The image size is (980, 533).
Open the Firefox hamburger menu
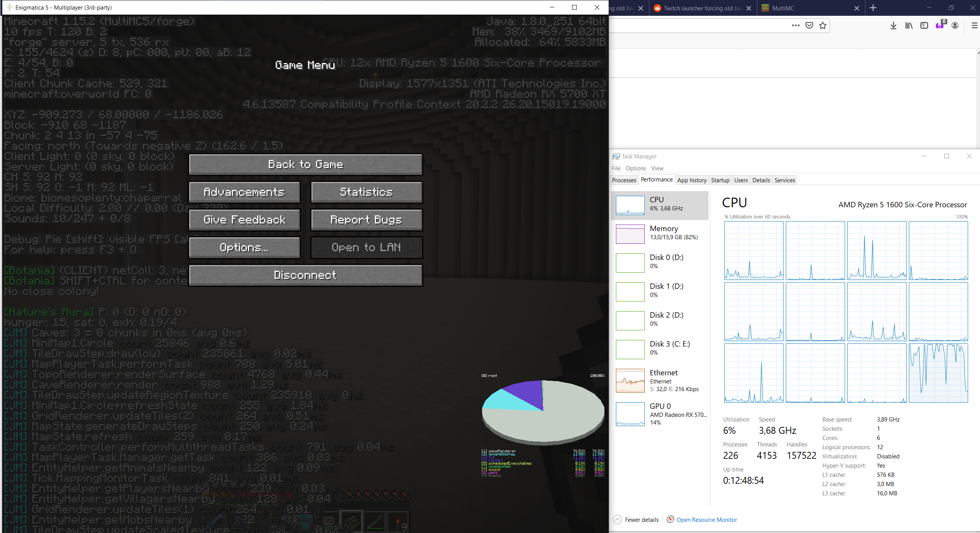975,25
